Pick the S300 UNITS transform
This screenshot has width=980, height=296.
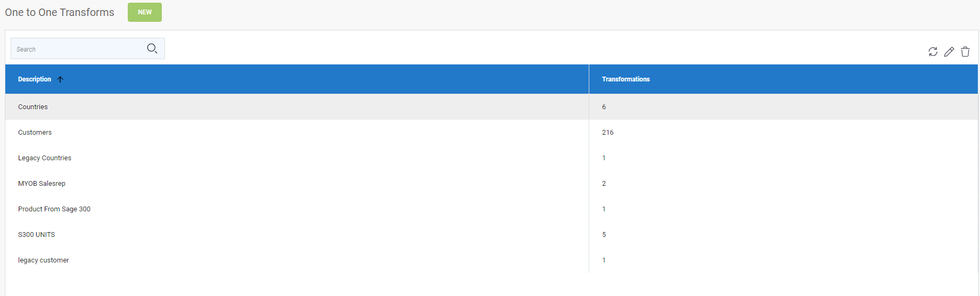(37, 235)
